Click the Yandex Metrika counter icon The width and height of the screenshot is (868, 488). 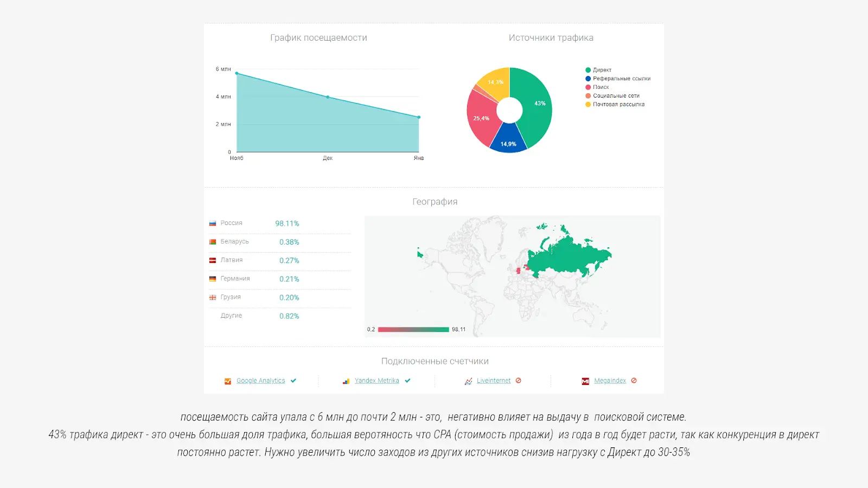click(346, 381)
